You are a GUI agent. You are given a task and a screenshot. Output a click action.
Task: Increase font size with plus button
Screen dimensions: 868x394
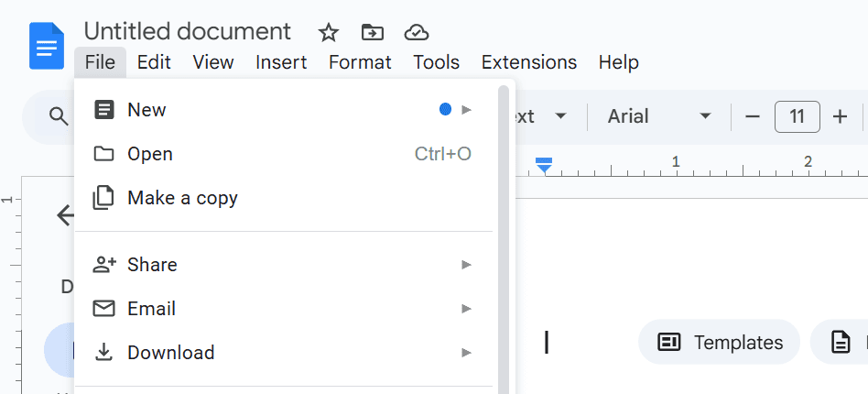840,116
